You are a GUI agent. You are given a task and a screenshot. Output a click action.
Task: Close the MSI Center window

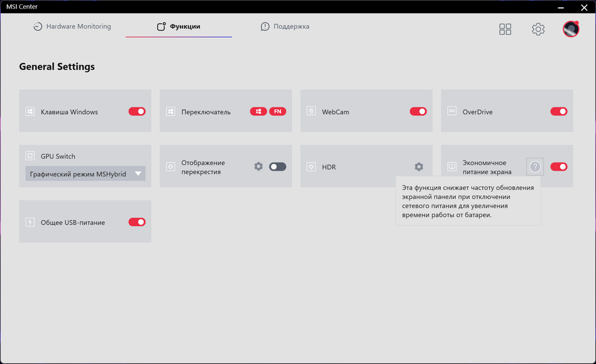(584, 7)
